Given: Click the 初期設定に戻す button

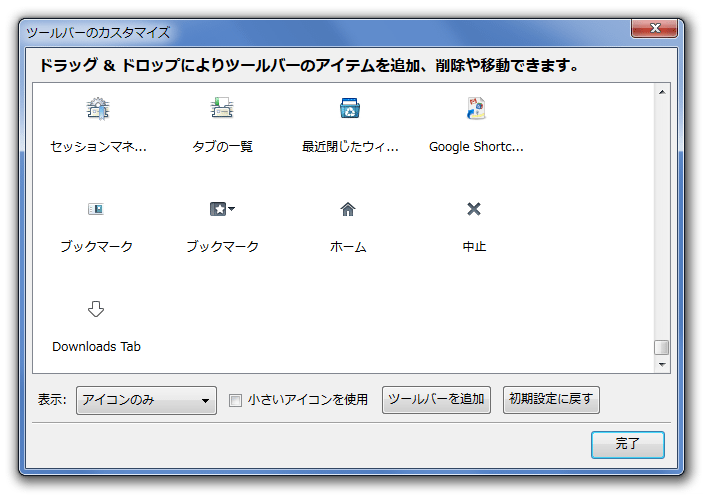Looking at the screenshot, I should coord(551,399).
